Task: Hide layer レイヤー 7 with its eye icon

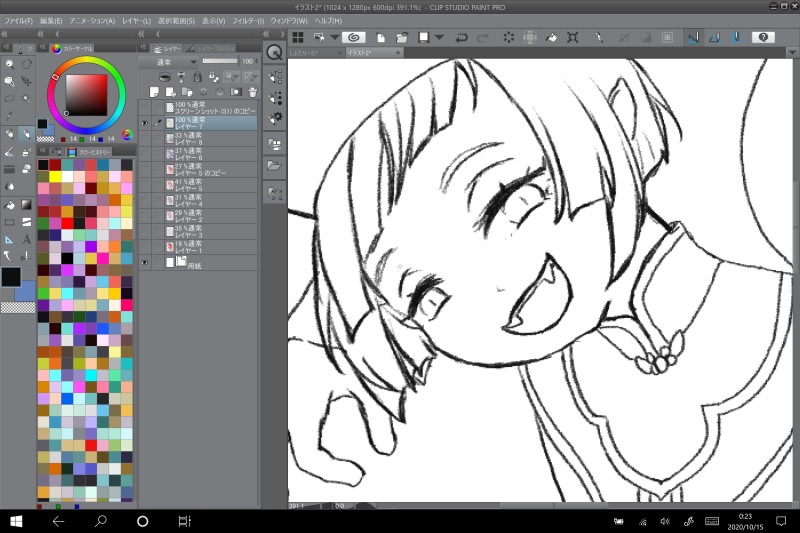Action: pyautogui.click(x=145, y=123)
